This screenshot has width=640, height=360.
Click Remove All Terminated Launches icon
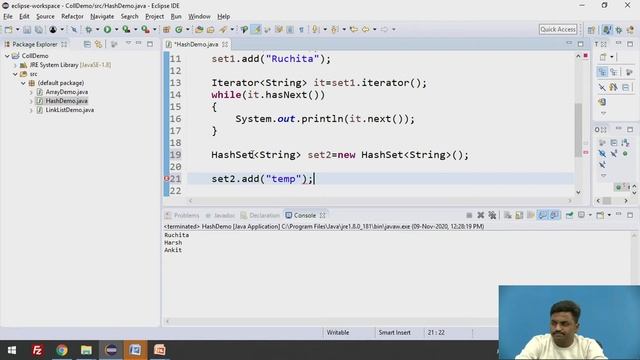tap(492, 215)
